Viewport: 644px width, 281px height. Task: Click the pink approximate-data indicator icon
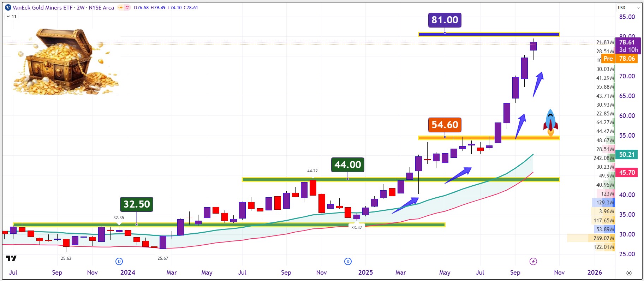127,7
